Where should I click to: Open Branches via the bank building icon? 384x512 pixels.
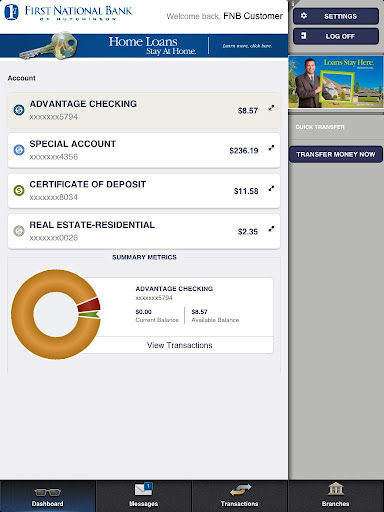coord(335,489)
